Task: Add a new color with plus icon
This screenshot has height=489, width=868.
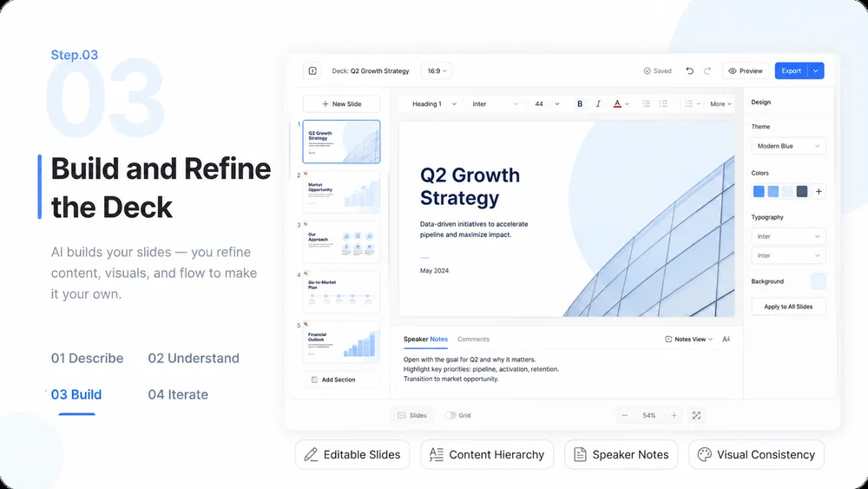Action: (x=819, y=192)
